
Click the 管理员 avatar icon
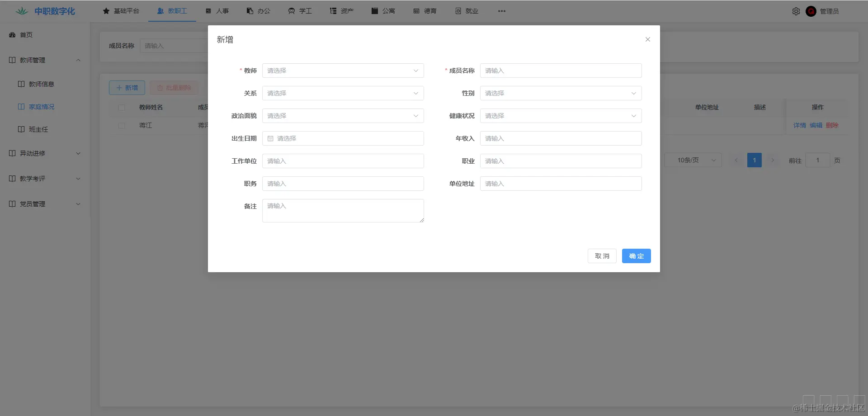811,11
